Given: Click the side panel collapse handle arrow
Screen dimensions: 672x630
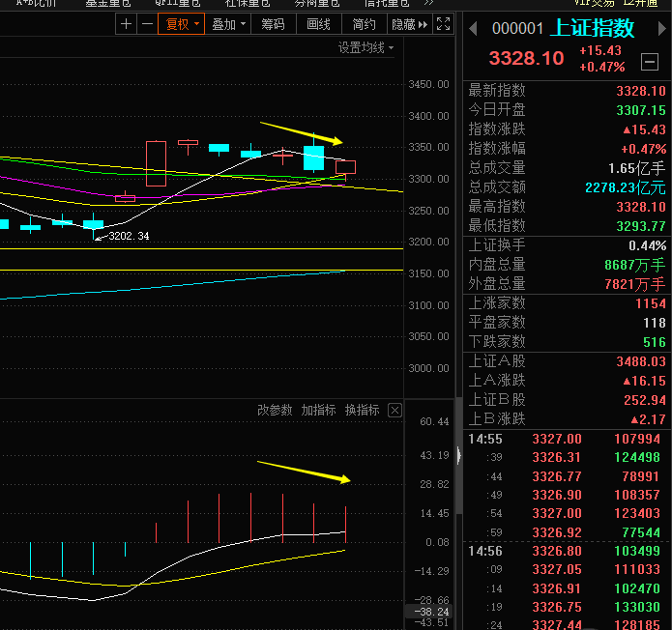Looking at the screenshot, I should pos(458,455).
